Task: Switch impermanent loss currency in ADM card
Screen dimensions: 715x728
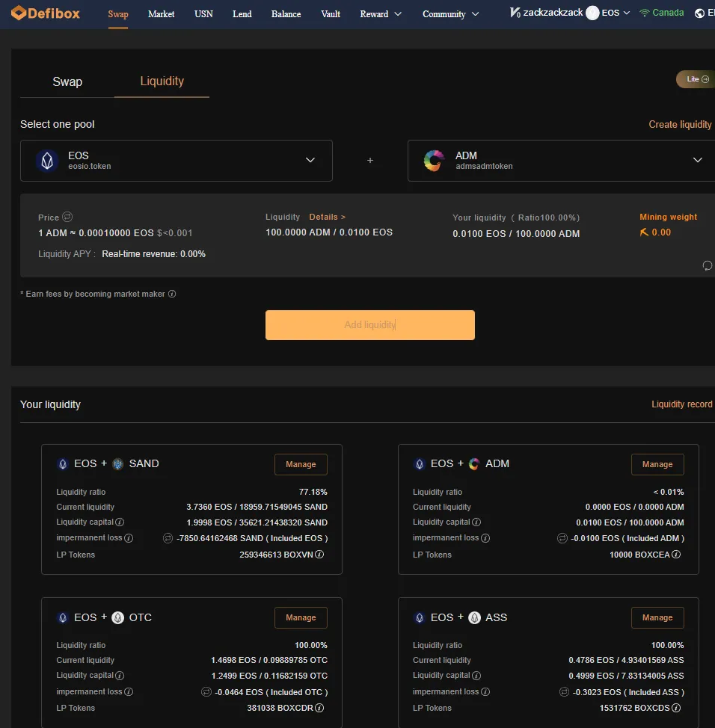Action: (x=562, y=538)
